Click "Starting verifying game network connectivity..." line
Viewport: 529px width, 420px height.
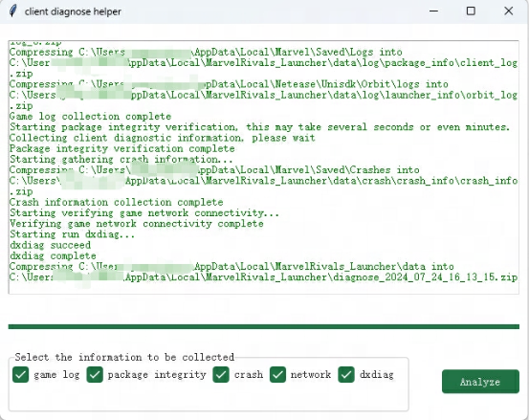click(x=144, y=212)
